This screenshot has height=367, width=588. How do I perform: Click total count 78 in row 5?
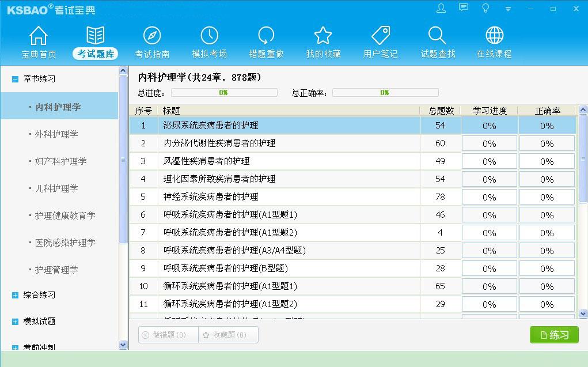coord(440,197)
